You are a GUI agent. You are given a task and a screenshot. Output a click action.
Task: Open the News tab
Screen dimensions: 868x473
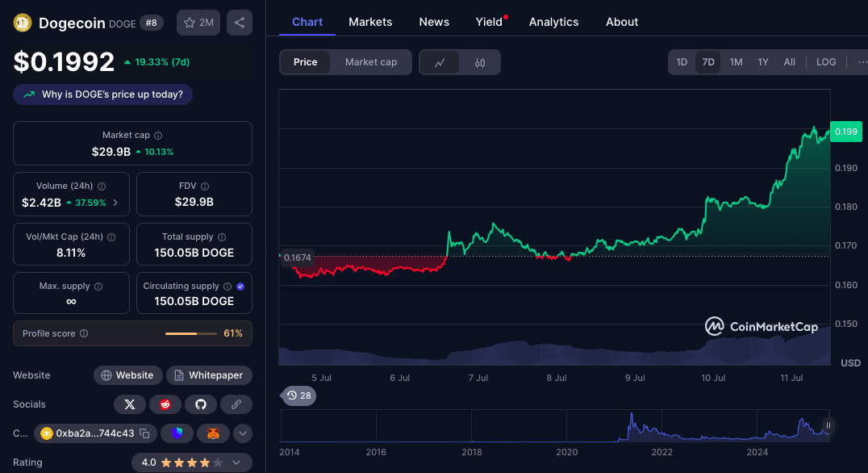pyautogui.click(x=434, y=22)
